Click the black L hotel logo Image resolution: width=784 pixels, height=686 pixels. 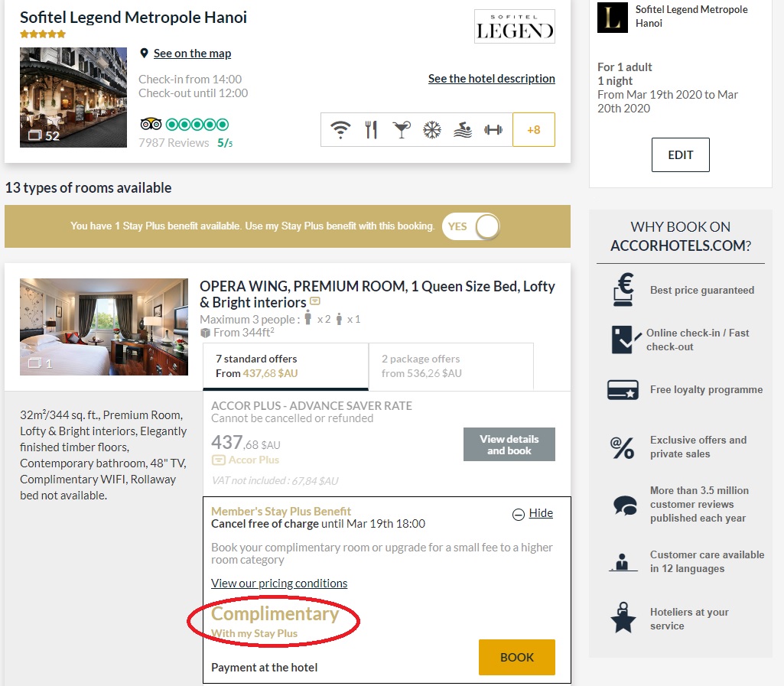[x=613, y=18]
